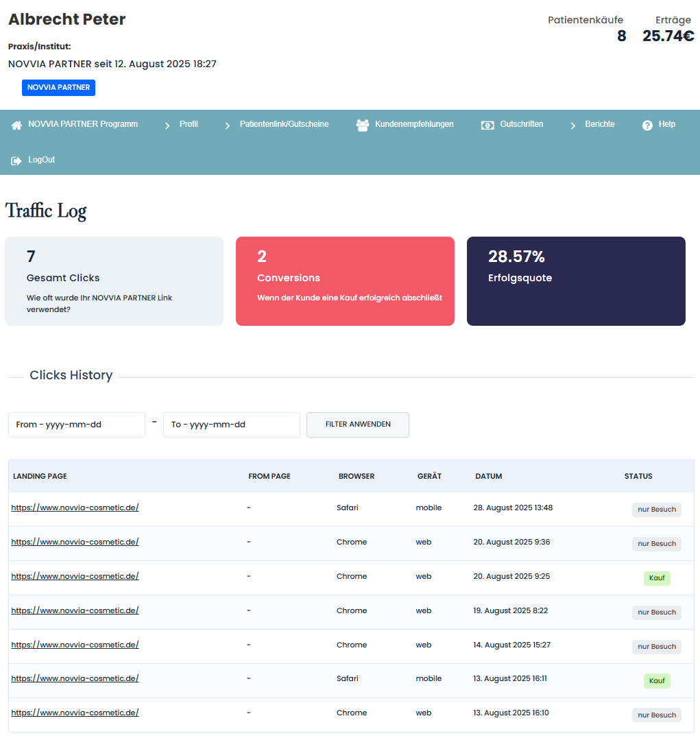Open the Profil menu item
Viewport: 700px width, 738px height.
[189, 124]
